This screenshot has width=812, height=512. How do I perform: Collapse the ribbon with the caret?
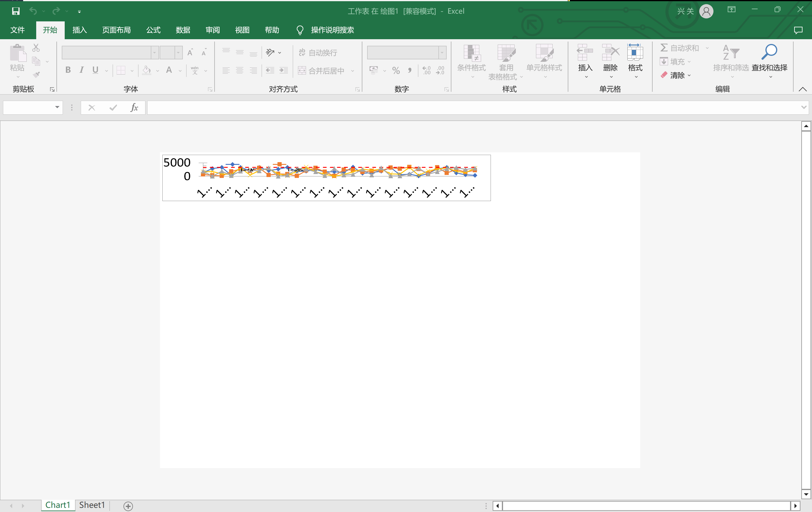[803, 89]
